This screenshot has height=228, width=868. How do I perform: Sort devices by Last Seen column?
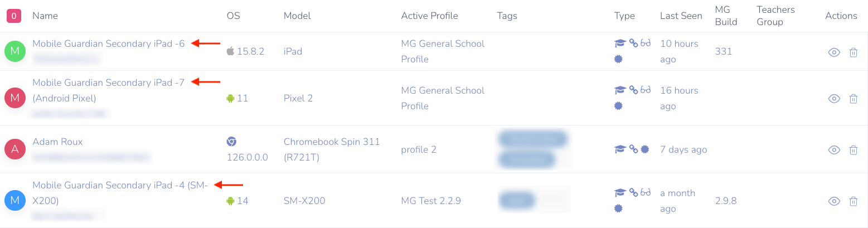[x=681, y=16]
